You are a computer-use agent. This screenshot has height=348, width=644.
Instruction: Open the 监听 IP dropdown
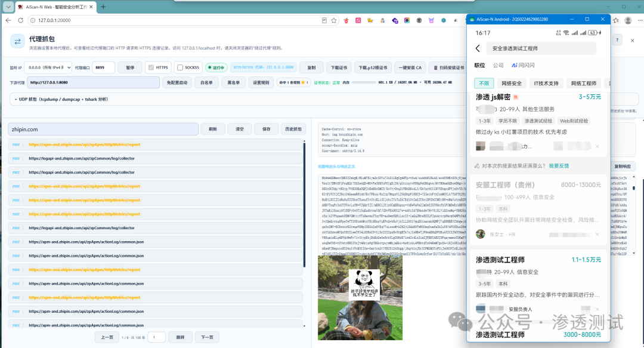coord(48,67)
